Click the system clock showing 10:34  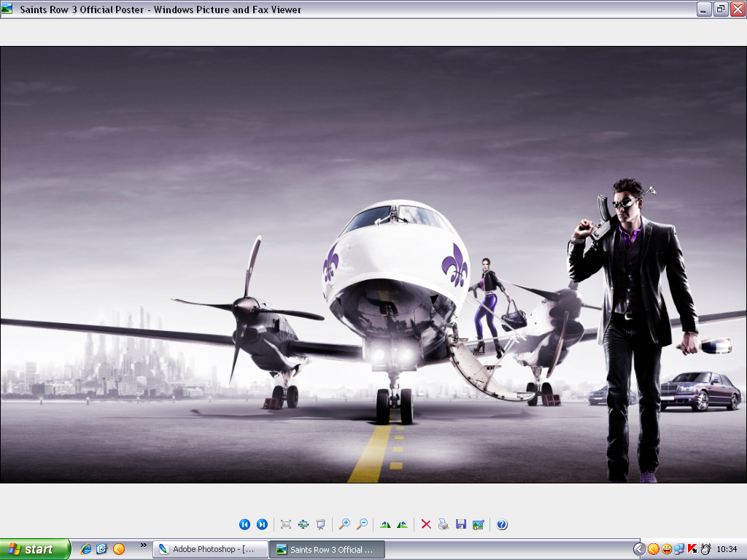(727, 550)
